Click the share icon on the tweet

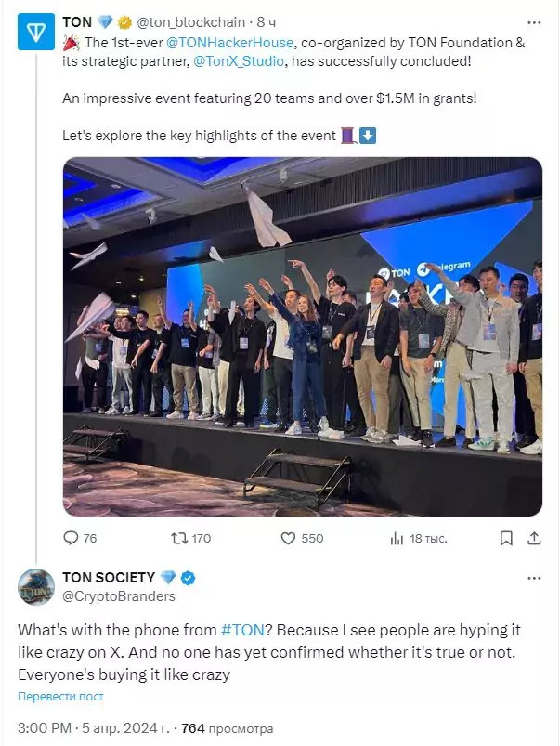point(534,538)
